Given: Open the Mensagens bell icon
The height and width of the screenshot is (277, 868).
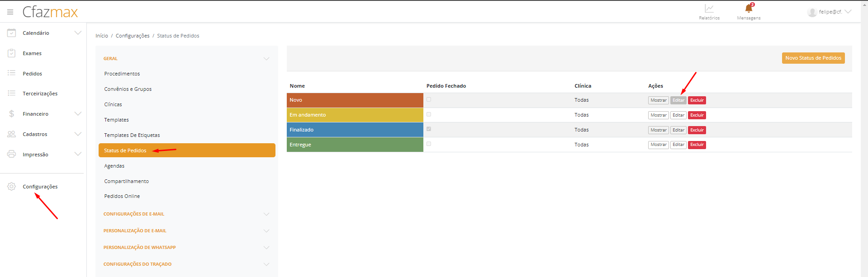Looking at the screenshot, I should (749, 8).
